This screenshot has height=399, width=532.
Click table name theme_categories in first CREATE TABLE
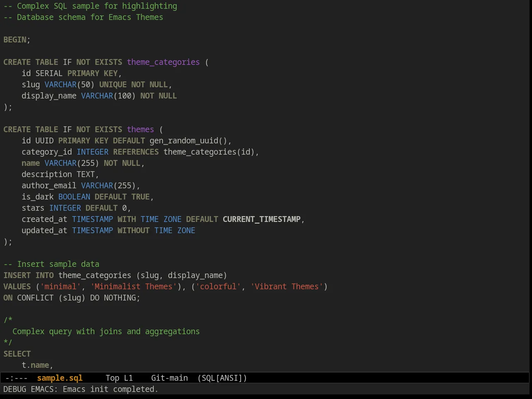point(163,62)
